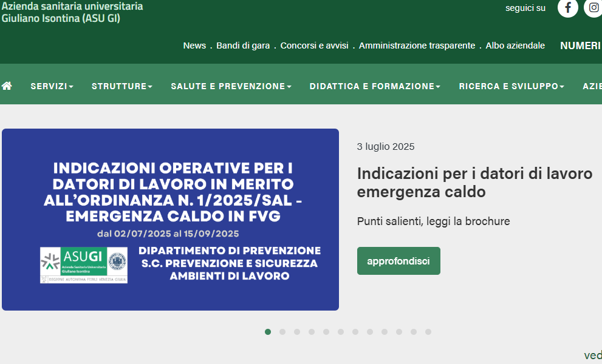Open Albo aziendale

coord(515,45)
